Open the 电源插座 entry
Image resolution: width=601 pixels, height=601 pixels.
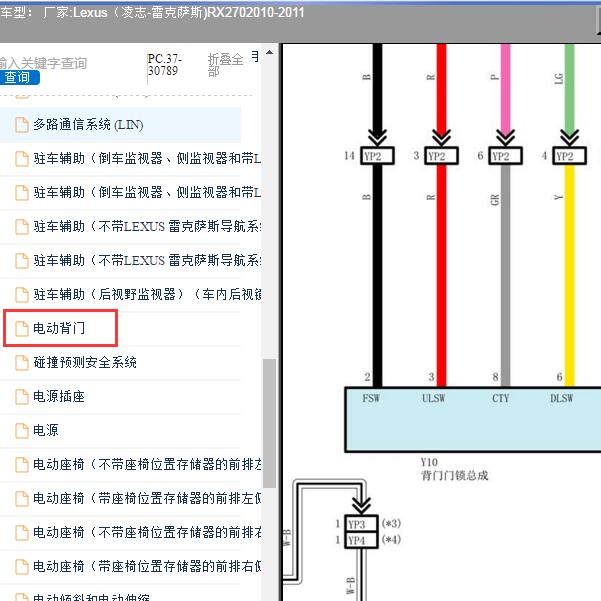59,396
